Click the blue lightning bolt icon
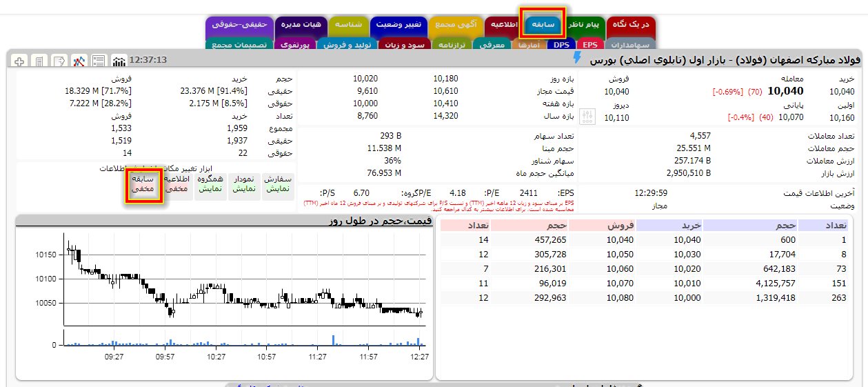 [578, 58]
